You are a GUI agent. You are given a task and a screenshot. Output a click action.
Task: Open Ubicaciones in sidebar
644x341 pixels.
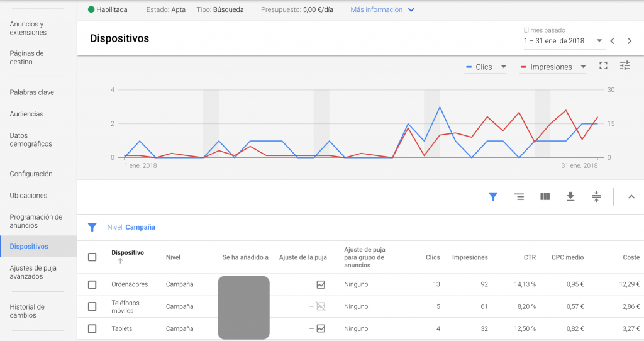pos(28,195)
